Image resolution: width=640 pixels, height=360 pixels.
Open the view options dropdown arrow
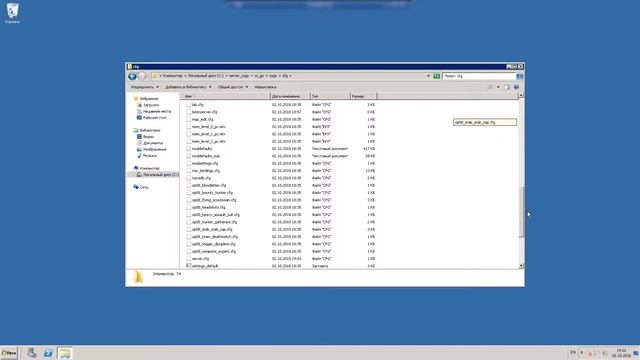pos(498,87)
